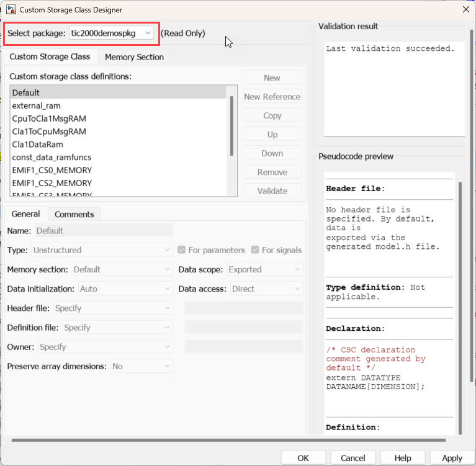
Task: Select EMIF1_CS2_MEMORY in the definitions list
Action: point(119,183)
